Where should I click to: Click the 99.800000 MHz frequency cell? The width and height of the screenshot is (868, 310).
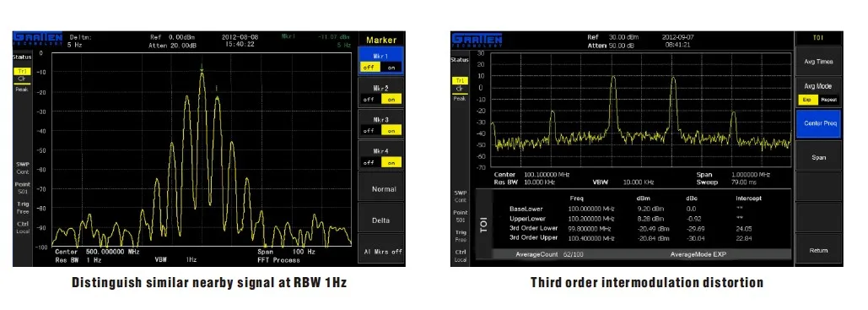point(590,228)
